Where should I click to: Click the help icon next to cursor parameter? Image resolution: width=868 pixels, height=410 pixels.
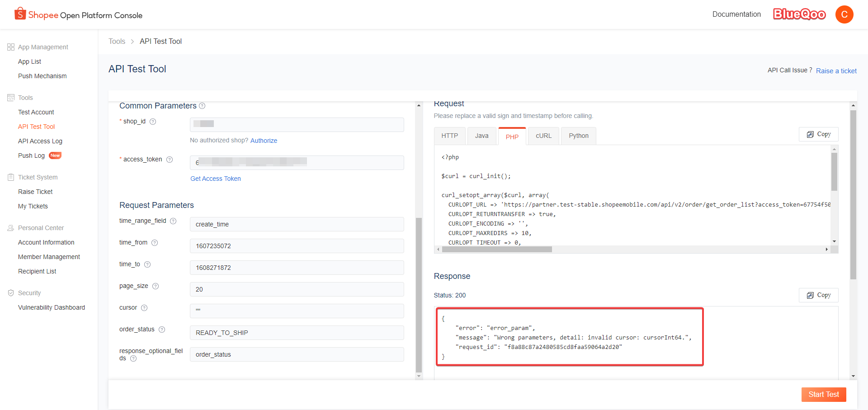coord(145,307)
